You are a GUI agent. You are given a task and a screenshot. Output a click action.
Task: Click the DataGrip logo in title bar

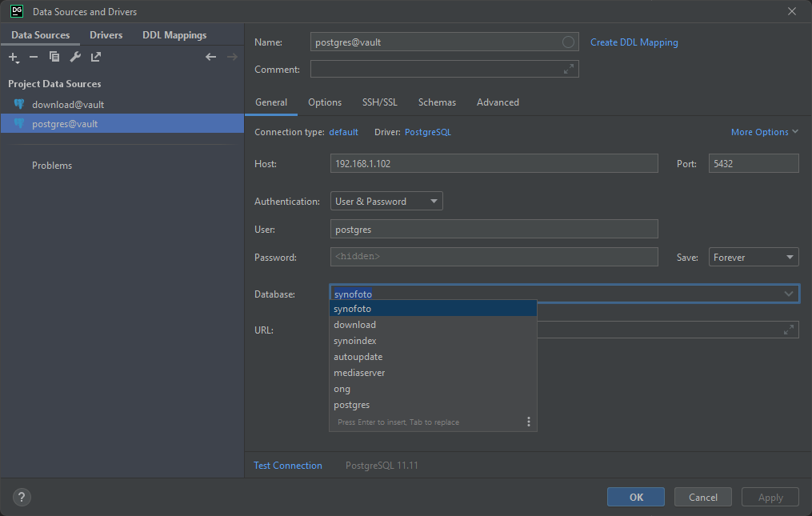17,11
